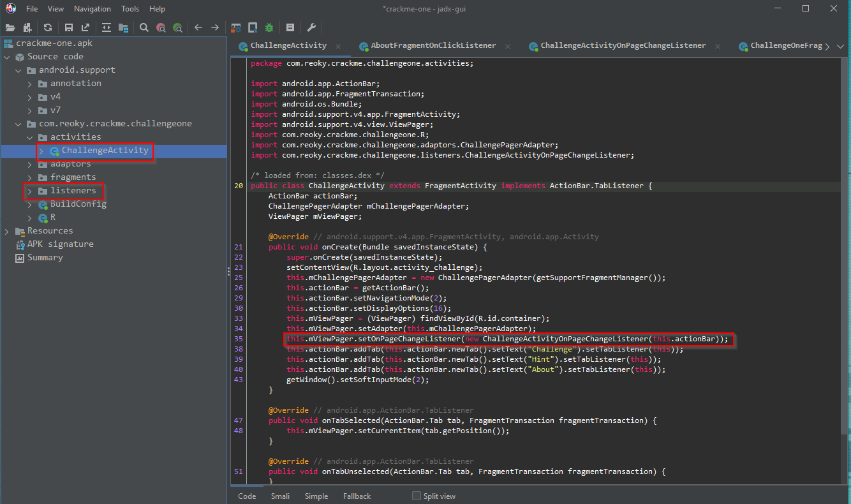Open the Help menu
Image resolution: width=851 pixels, height=504 pixels.
point(157,9)
